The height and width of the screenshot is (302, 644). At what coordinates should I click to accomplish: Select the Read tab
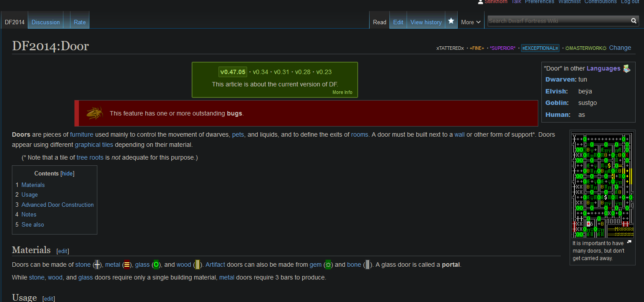[x=380, y=22]
